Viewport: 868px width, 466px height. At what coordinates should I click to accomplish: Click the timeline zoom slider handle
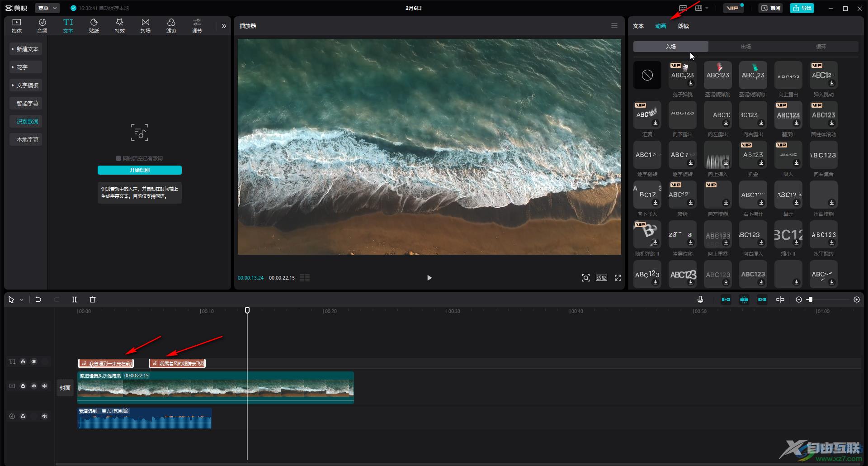pos(810,300)
